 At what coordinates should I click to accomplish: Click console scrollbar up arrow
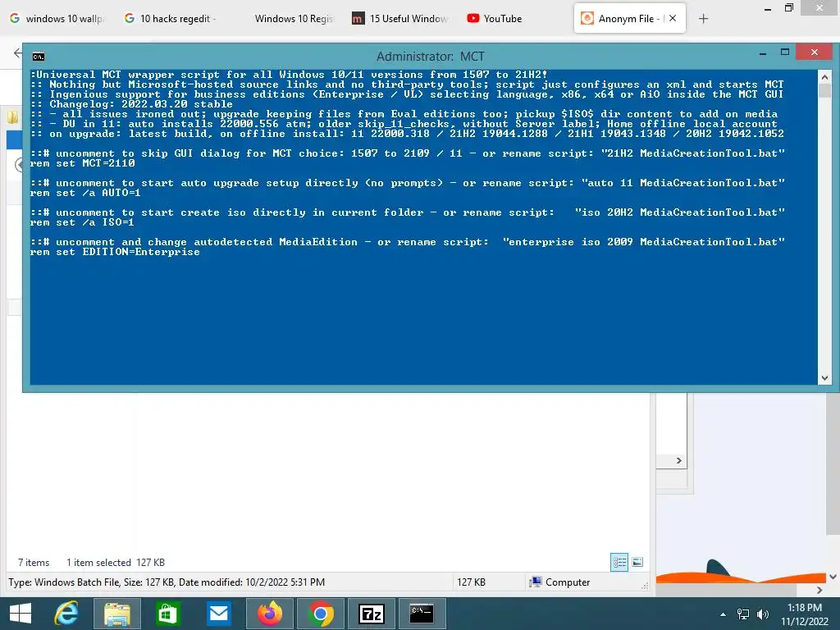824,77
